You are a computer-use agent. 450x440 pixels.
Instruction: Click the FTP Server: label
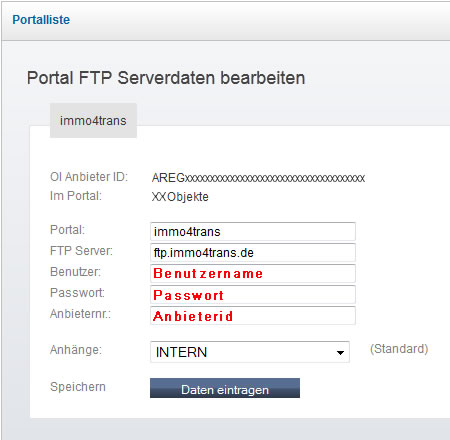click(81, 251)
